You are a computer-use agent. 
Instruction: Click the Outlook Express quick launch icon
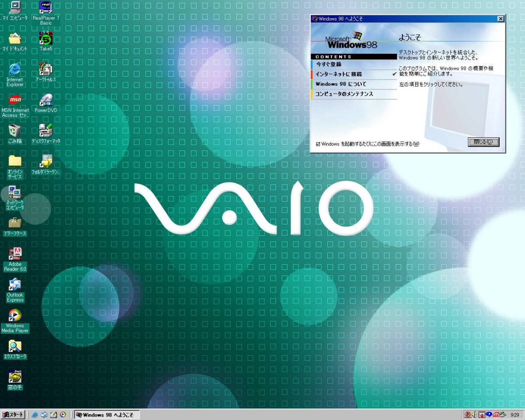pos(44,415)
